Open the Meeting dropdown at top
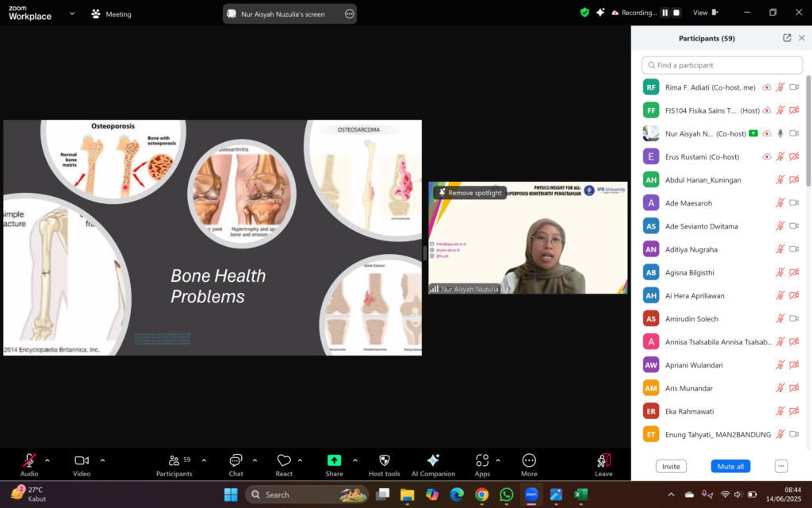 [111, 14]
